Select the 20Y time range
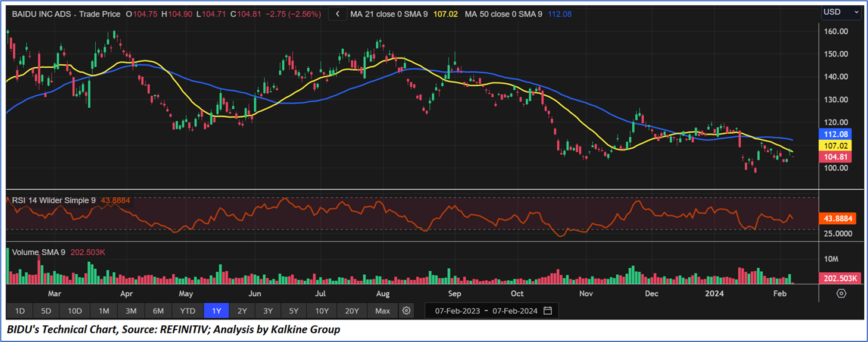The height and width of the screenshot is (342, 868). (352, 311)
